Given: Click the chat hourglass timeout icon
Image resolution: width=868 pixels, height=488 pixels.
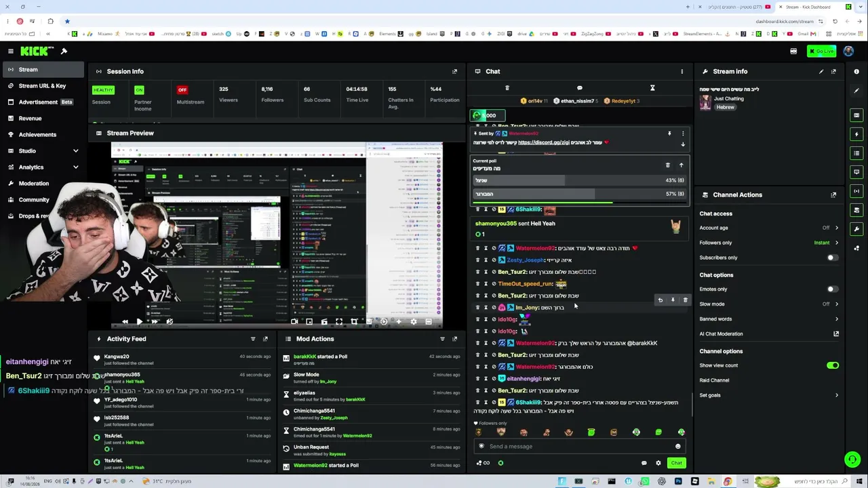Looking at the screenshot, I should 652,88.
